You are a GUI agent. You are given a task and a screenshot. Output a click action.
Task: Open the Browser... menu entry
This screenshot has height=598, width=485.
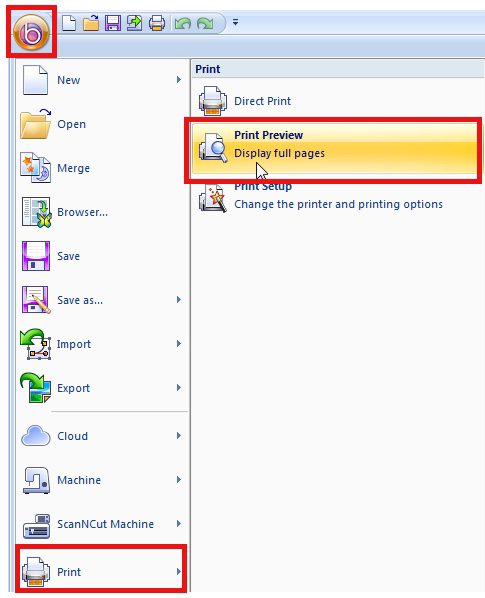coord(82,212)
